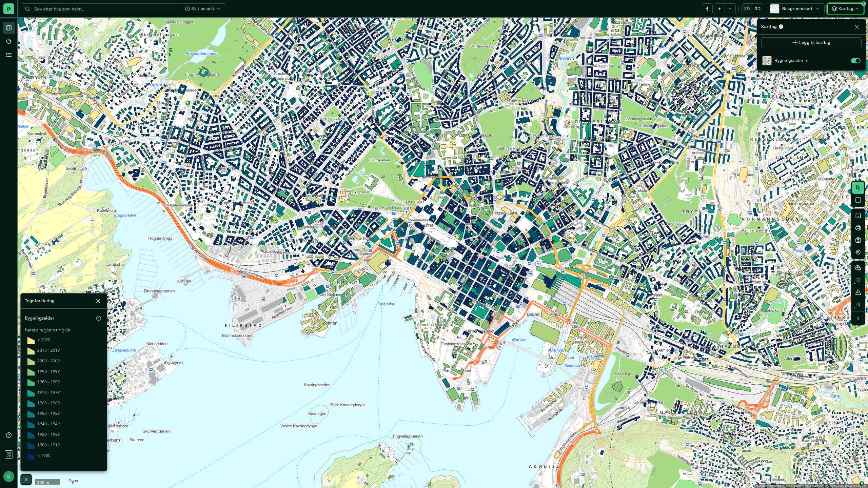Viewport: 868px width, 488px height.
Task: Open the Sist besøkt dropdown
Action: coord(203,9)
